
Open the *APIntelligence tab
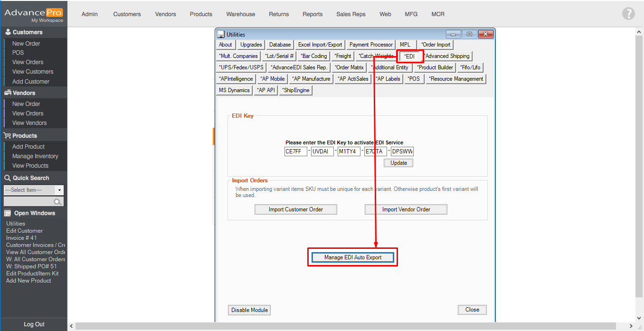(236, 79)
